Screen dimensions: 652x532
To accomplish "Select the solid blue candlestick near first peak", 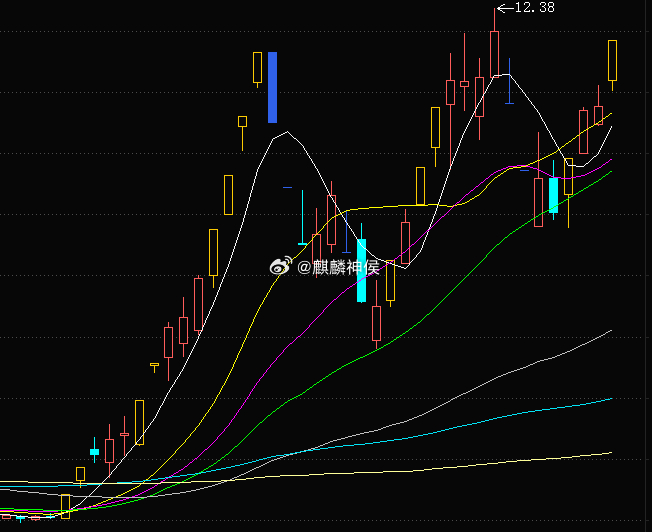I will (x=272, y=87).
